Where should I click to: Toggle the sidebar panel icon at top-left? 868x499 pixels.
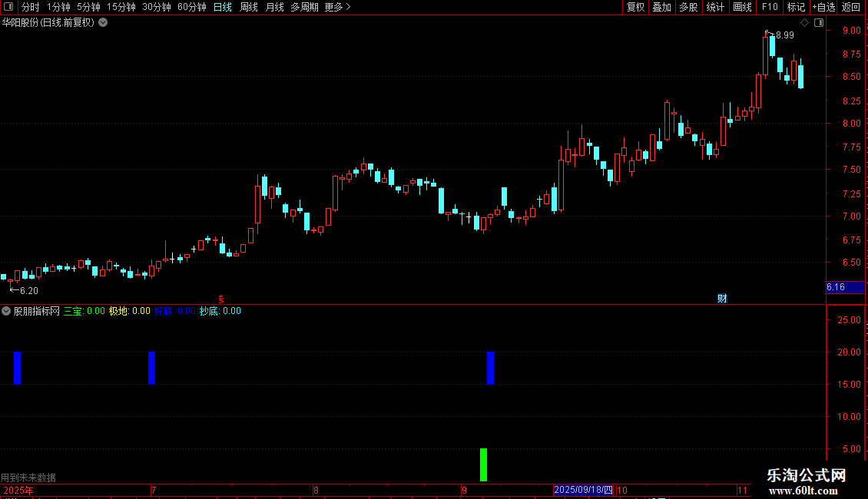(x=8, y=7)
